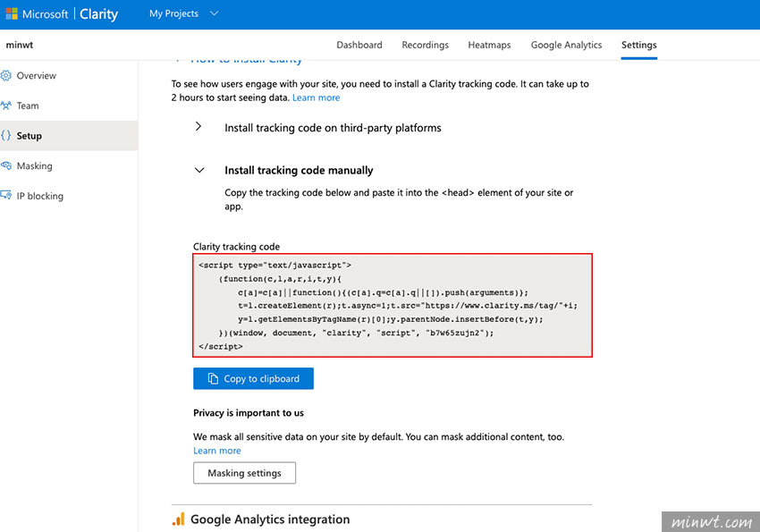The height and width of the screenshot is (532, 760).
Task: Open Masking in the settings sidebar
Action: [69, 165]
